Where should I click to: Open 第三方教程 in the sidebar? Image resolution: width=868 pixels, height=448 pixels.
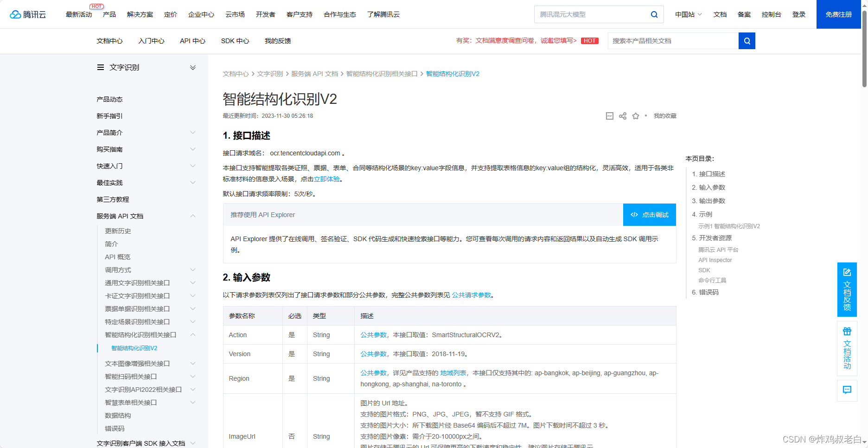coord(113,199)
